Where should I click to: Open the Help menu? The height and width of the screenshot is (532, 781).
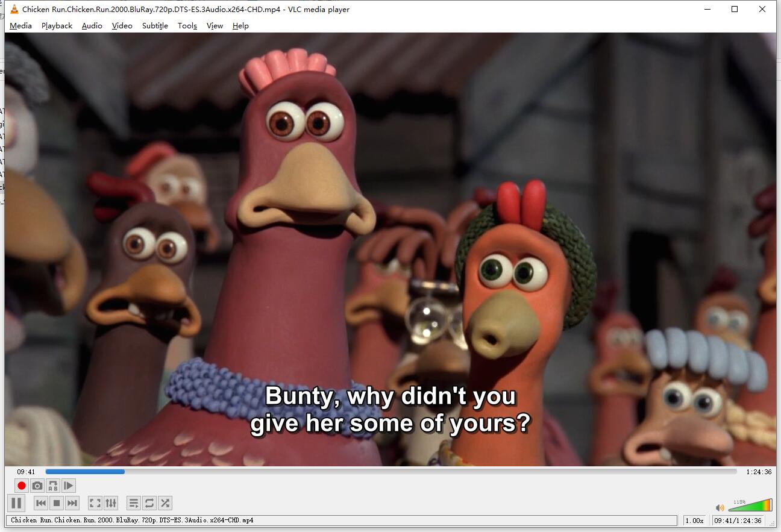pyautogui.click(x=240, y=25)
